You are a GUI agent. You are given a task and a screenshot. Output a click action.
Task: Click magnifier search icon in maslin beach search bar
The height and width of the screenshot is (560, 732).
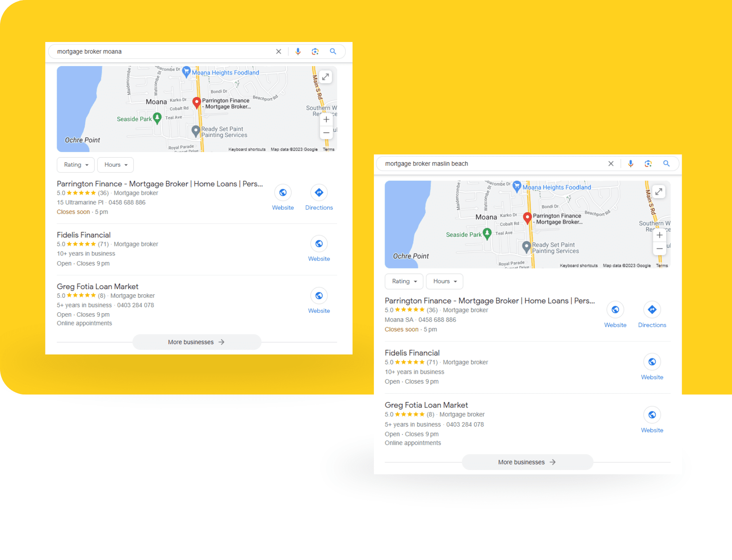click(x=666, y=164)
